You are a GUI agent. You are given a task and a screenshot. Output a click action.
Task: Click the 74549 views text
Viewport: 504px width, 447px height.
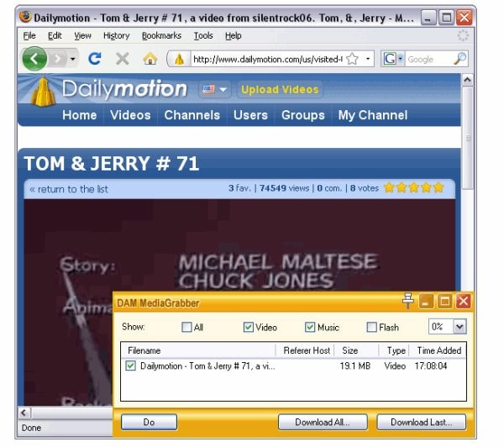tap(284, 188)
